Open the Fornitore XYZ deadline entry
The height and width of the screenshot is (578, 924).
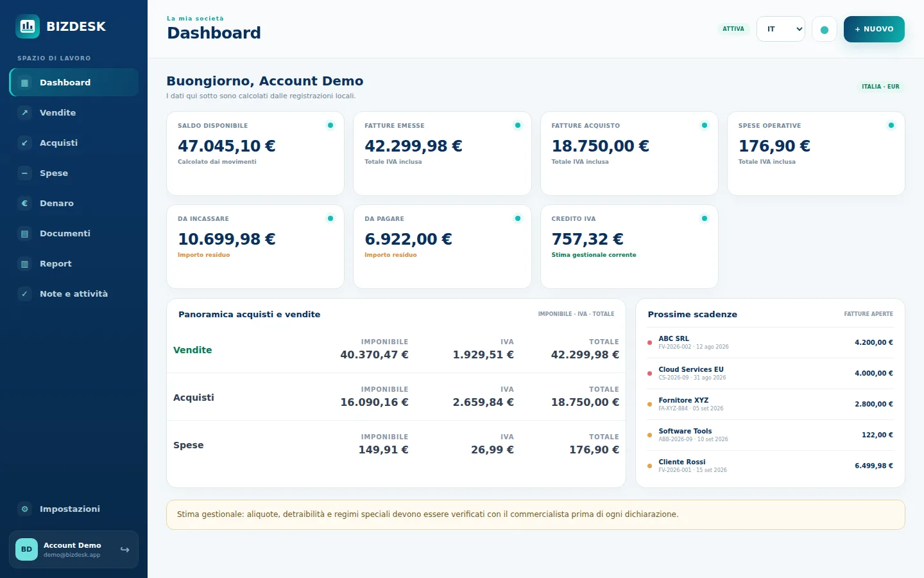[770, 404]
